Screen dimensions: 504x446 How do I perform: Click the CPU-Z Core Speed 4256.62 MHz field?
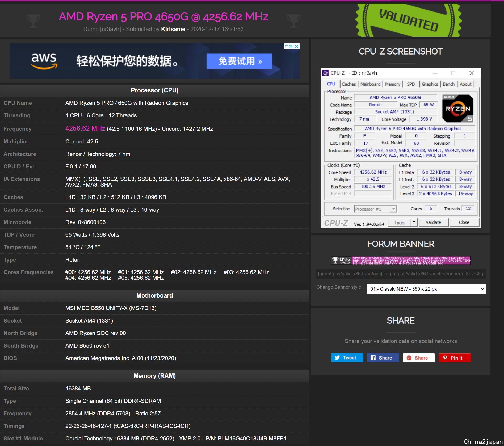tap(373, 172)
